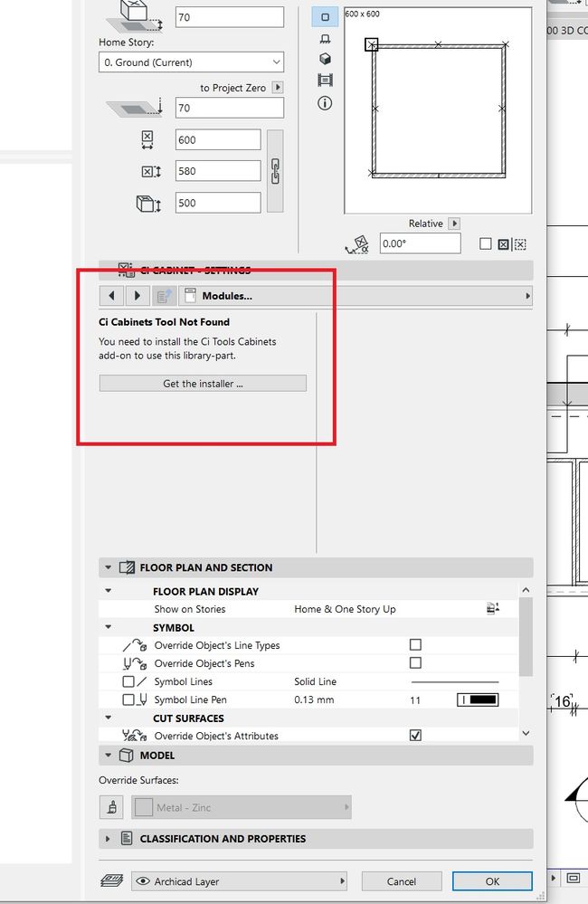This screenshot has height=904, width=588.
Task: Toggle the Archicad Layer eye visibility
Action: 144,881
